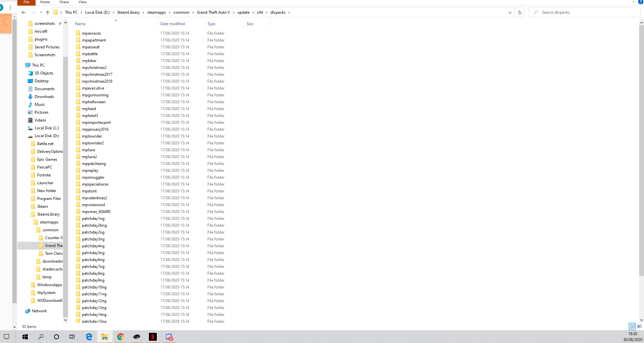Open Windows Start menu
This screenshot has width=644, height=343.
pos(25,337)
